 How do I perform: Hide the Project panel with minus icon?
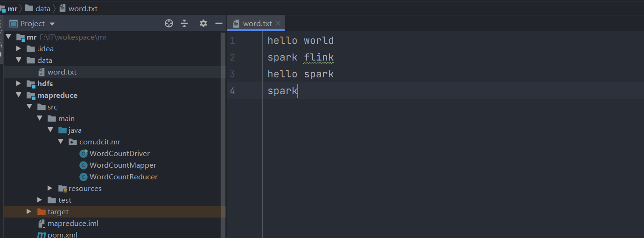point(218,23)
